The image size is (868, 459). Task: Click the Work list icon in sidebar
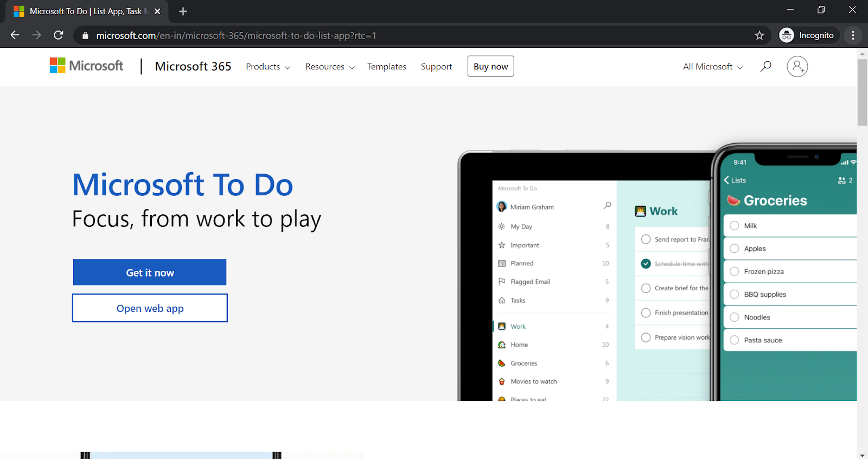pyautogui.click(x=502, y=327)
